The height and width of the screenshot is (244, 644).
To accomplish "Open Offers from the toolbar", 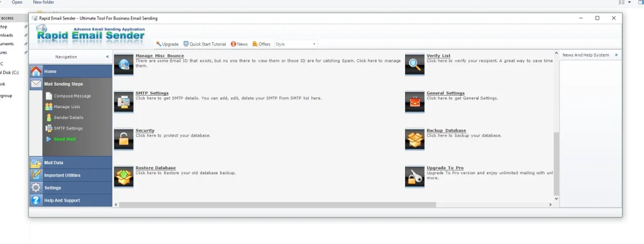I will [x=261, y=44].
